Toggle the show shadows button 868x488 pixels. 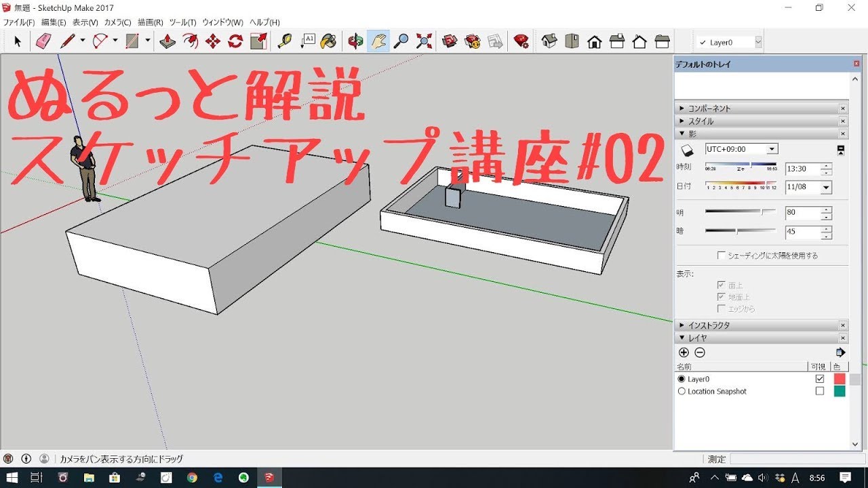pyautogui.click(x=687, y=149)
